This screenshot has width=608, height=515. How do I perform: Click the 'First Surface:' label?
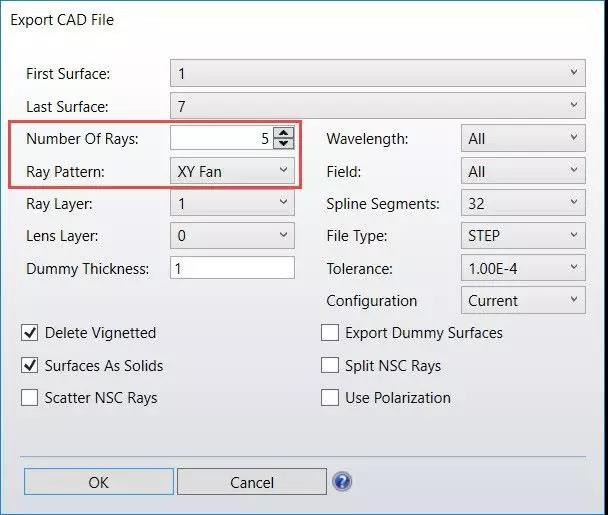pos(68,74)
